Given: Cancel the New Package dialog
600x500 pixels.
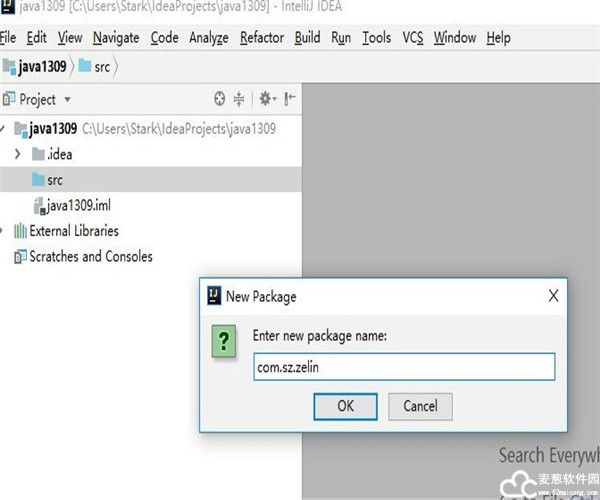Looking at the screenshot, I should [420, 406].
